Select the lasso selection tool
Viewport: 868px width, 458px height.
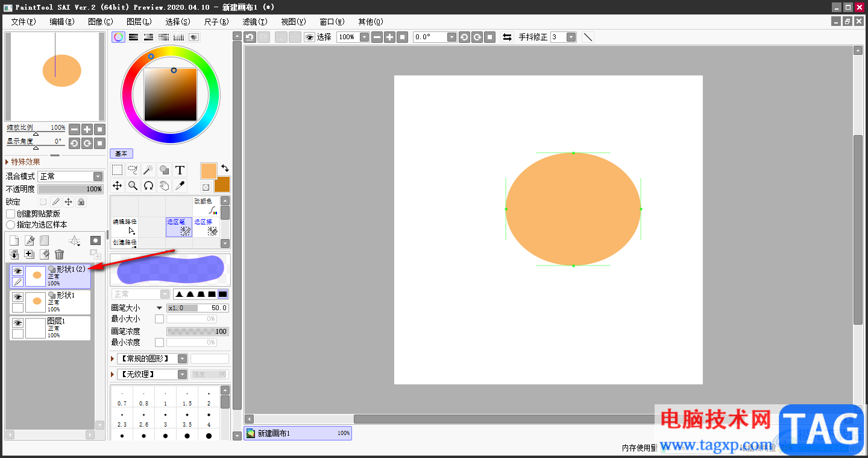pos(133,170)
